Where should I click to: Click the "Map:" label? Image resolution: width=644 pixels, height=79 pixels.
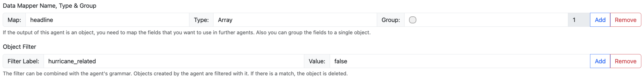click(14, 20)
